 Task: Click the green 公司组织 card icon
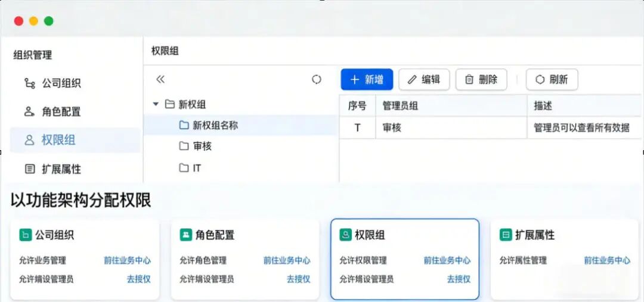click(26, 235)
